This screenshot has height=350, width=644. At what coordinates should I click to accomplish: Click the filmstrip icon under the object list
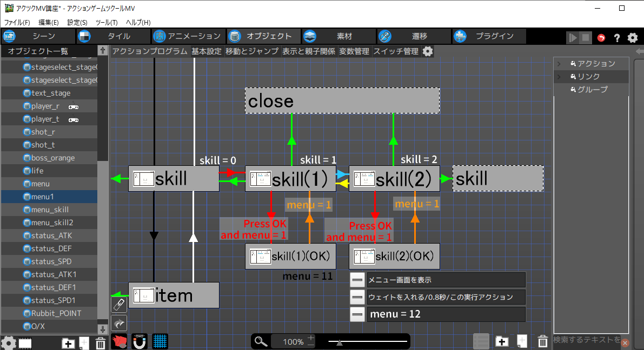(25, 343)
